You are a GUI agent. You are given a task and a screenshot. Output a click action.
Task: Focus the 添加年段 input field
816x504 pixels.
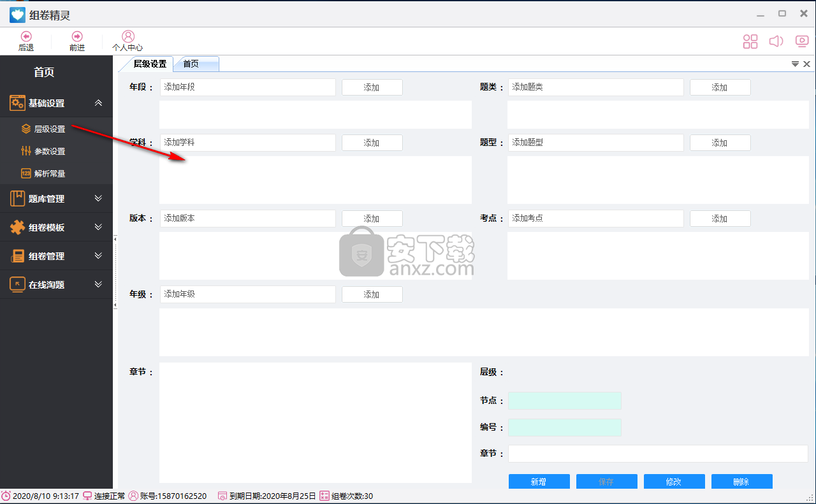[248, 87]
